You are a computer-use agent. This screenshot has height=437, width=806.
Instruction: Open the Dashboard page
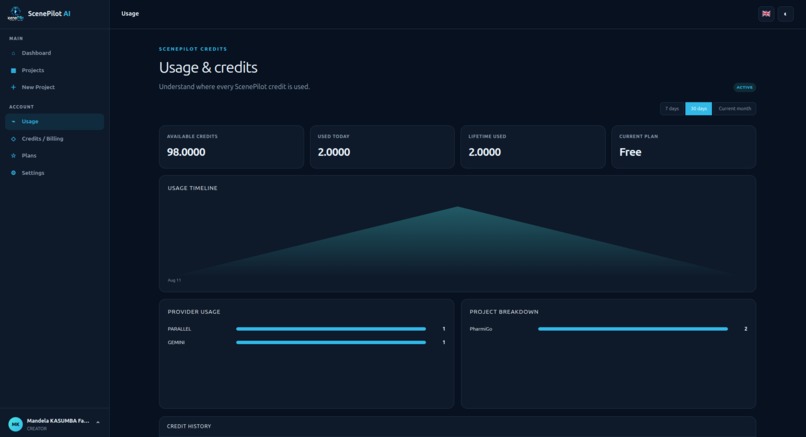coord(54,53)
